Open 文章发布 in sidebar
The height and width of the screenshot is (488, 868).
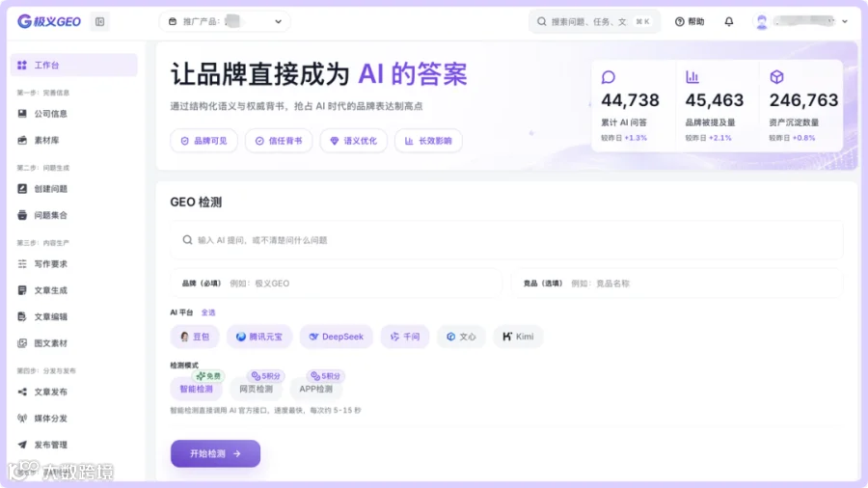coord(74,392)
